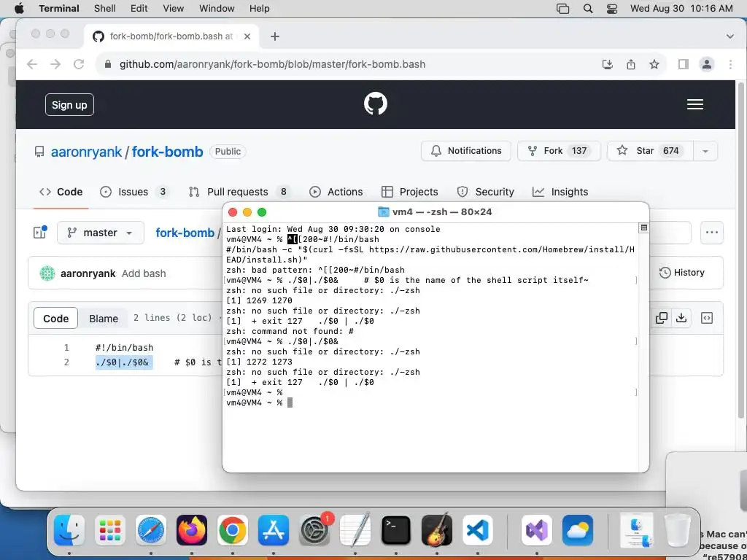Screen dimensions: 747x560
Task: Open Shell menu
Action: [x=104, y=9]
